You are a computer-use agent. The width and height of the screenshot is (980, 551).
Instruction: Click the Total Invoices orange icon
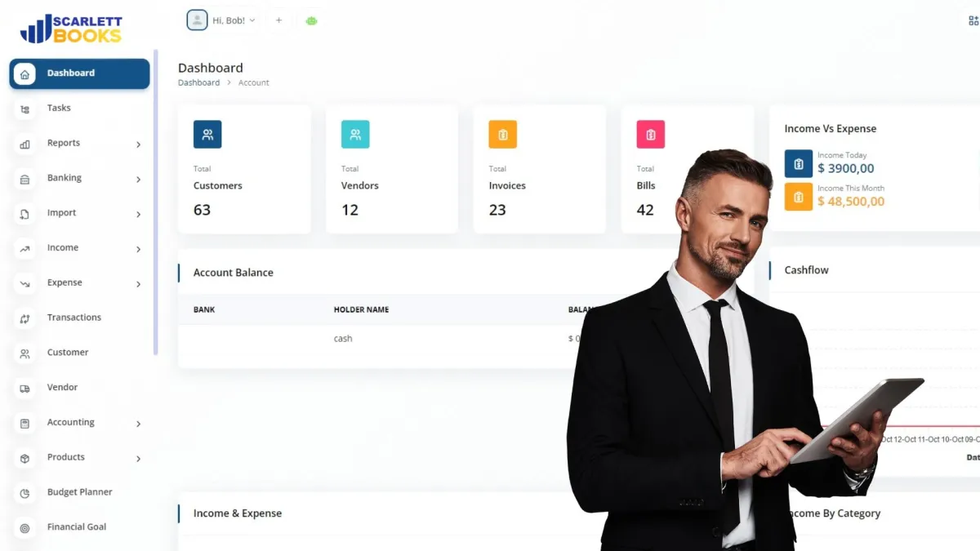point(503,135)
